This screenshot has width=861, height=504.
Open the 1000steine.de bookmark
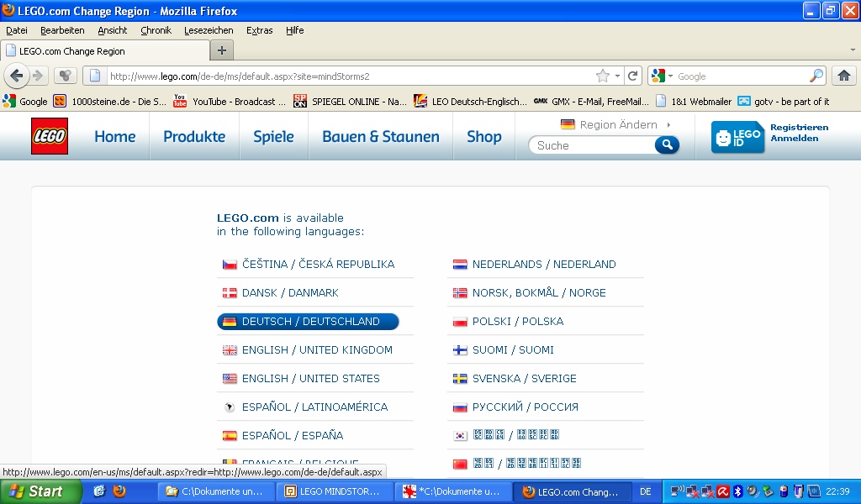[110, 102]
